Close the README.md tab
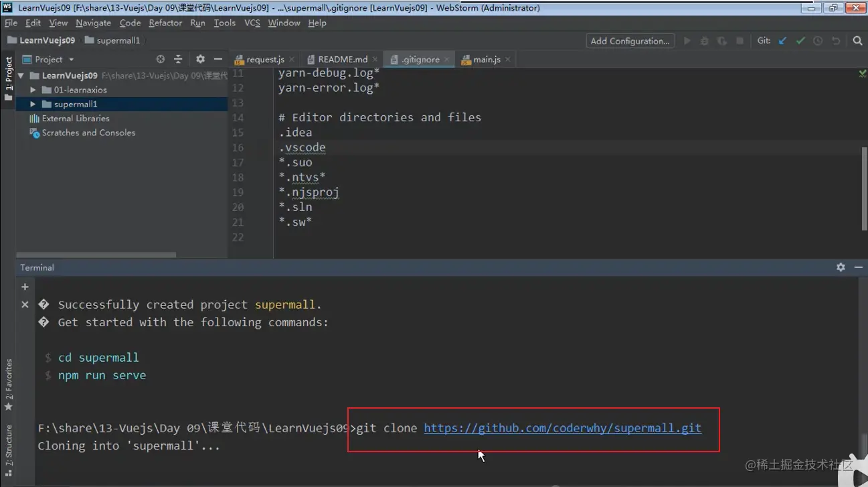The height and width of the screenshot is (487, 868). [374, 60]
